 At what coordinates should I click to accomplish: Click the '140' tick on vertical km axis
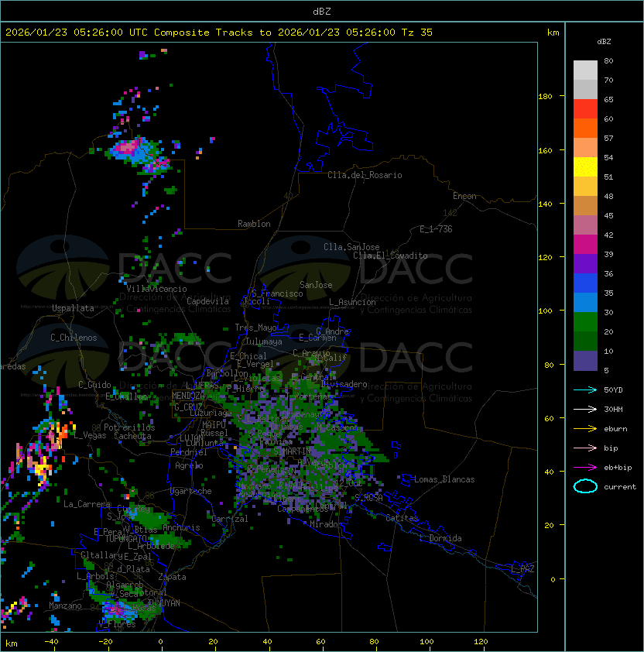tap(545, 204)
